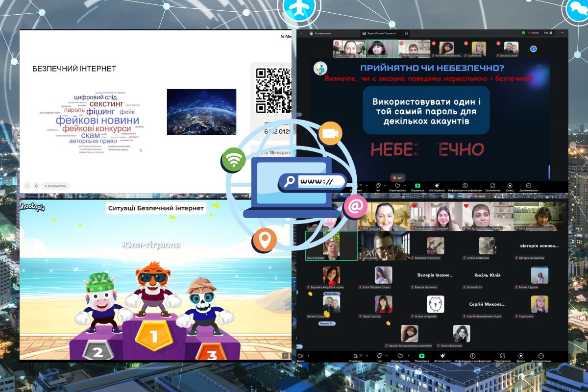Open AI Companion in gallery view window
The height and width of the screenshot is (392, 588).
point(442,356)
